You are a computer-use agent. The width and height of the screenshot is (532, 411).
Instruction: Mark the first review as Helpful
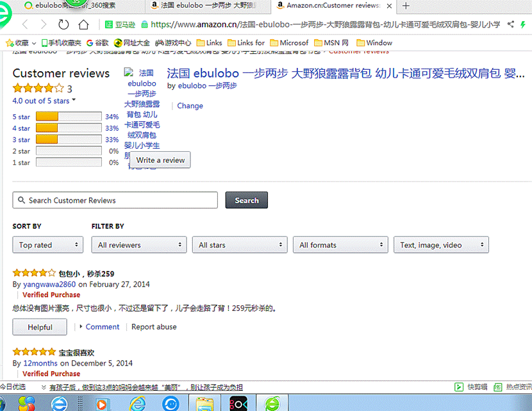[40, 327]
